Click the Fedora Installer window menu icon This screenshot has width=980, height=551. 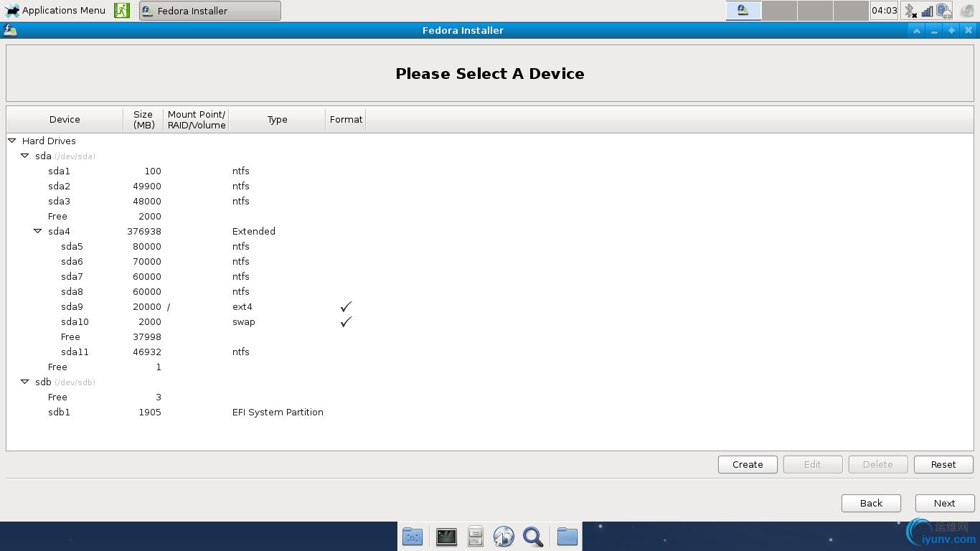(x=9, y=30)
